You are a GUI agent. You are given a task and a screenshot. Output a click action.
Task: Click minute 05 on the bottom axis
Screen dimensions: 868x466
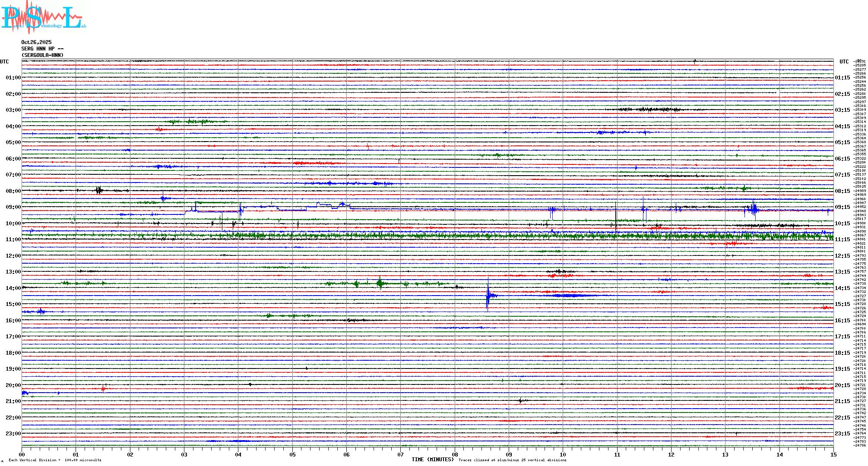292,455
